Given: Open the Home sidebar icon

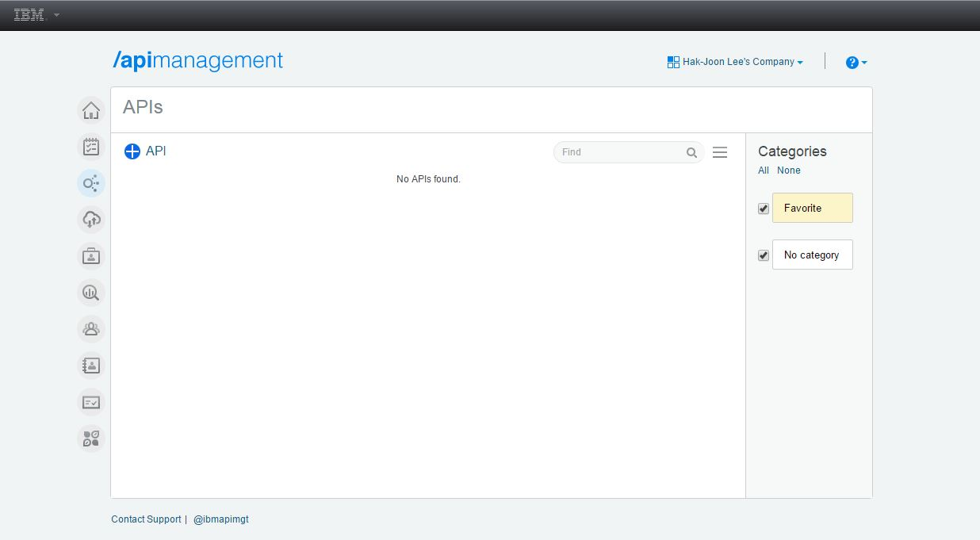Looking at the screenshot, I should tap(91, 110).
